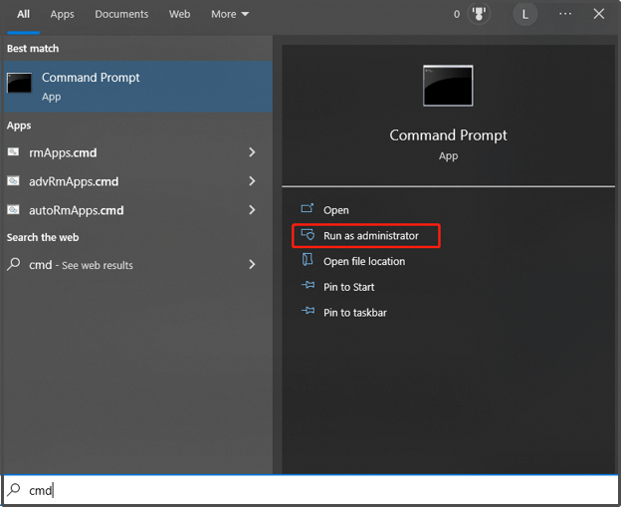Click the magnifier icon beside cmd web result

click(14, 264)
